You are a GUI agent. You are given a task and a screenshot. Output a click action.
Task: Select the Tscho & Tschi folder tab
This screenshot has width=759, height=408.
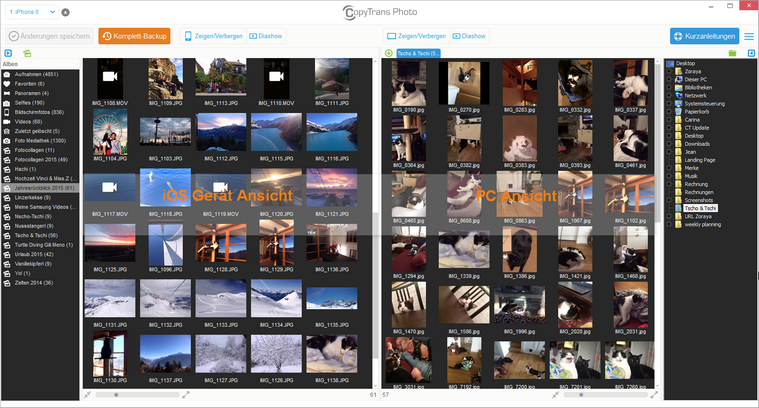(x=418, y=52)
